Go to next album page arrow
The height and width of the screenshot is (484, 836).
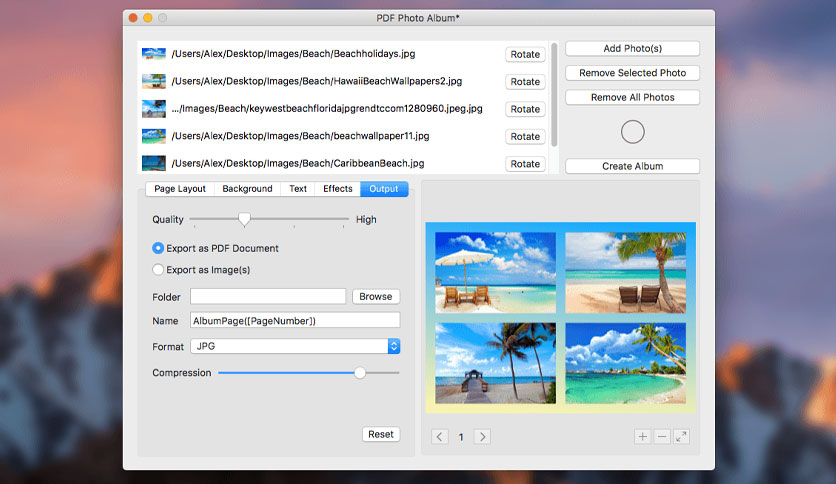(x=482, y=437)
